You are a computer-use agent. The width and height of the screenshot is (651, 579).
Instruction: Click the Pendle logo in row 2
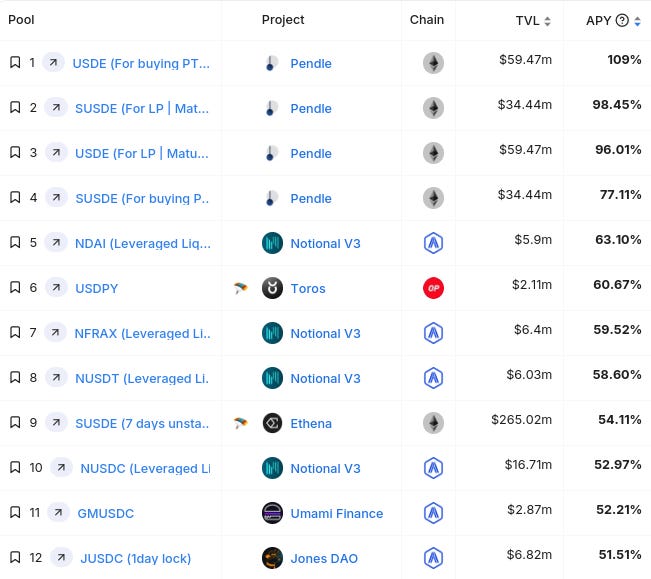click(271, 108)
